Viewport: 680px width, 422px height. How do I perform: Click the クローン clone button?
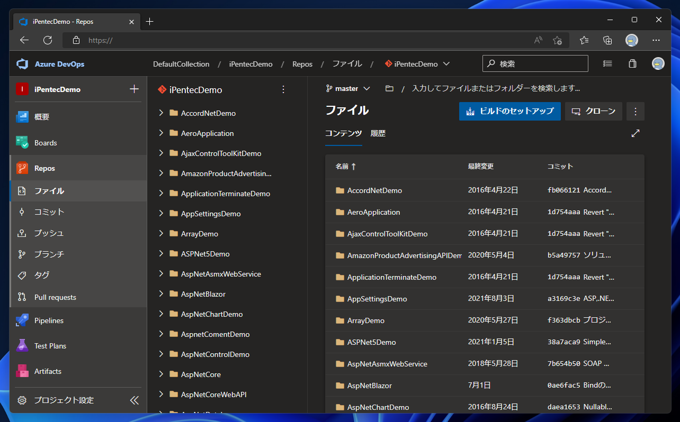point(593,111)
